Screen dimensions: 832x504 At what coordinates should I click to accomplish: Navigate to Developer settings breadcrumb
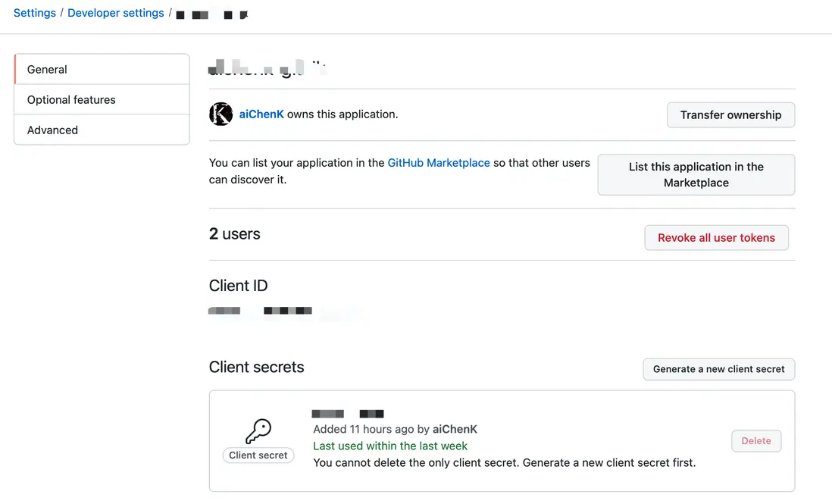click(x=116, y=13)
